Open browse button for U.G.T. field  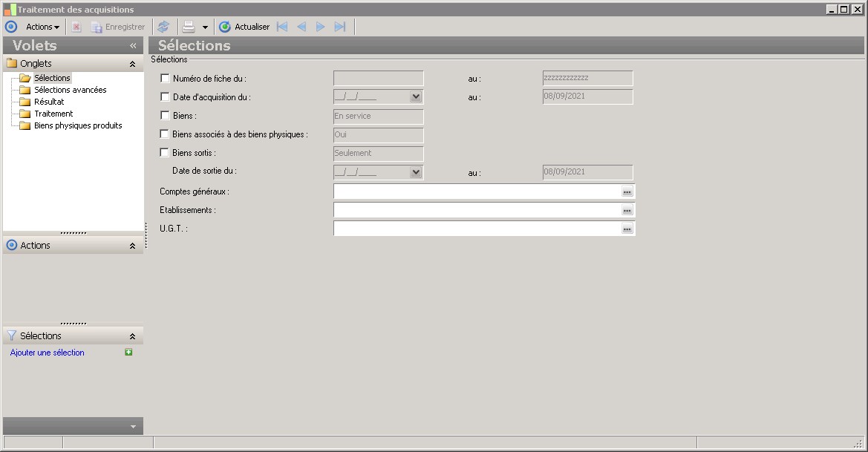pos(627,229)
